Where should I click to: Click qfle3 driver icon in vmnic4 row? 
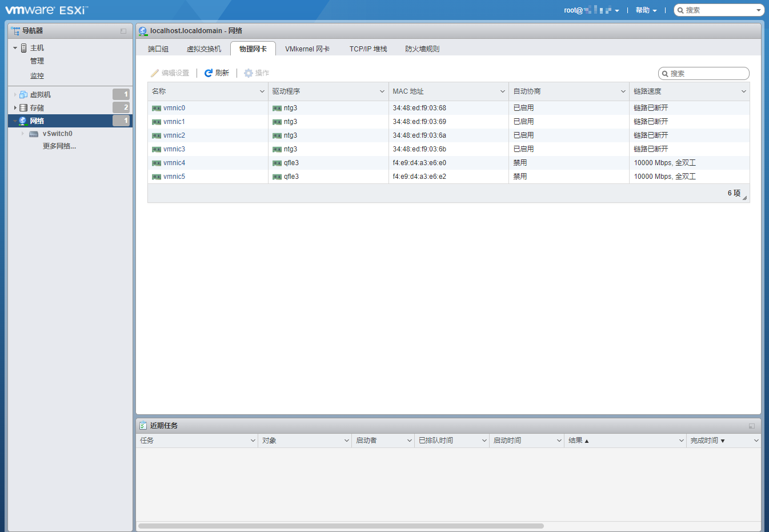(277, 163)
